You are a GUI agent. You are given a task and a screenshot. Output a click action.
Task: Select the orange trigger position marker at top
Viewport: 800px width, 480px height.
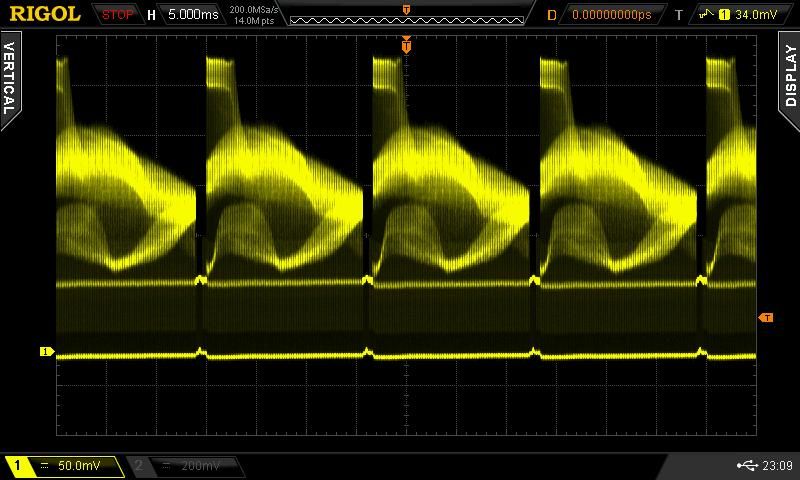[x=406, y=45]
